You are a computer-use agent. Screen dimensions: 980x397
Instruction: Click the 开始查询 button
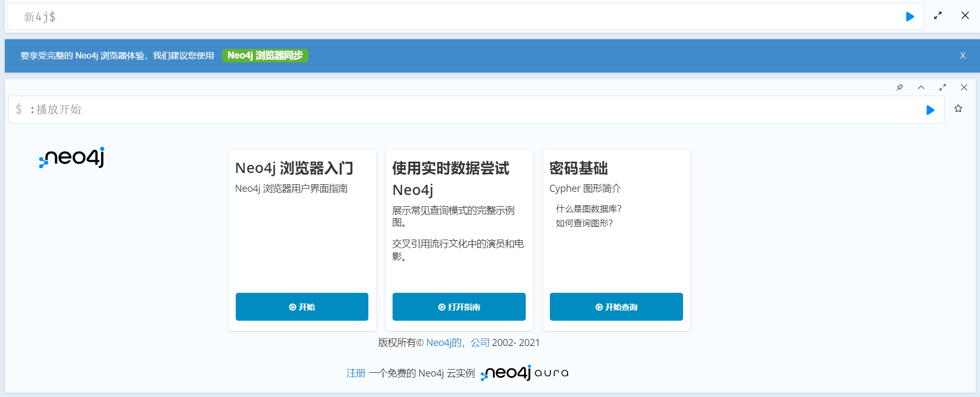pos(616,307)
